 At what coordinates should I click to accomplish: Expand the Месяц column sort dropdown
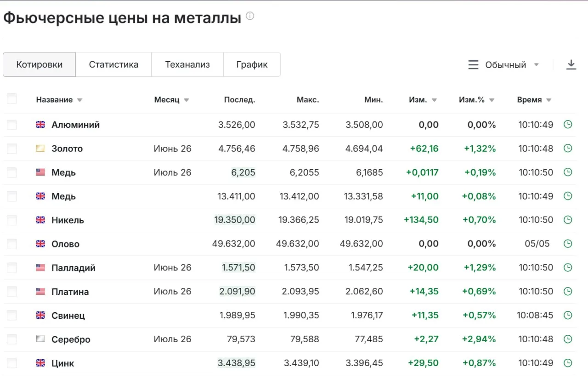(x=186, y=100)
